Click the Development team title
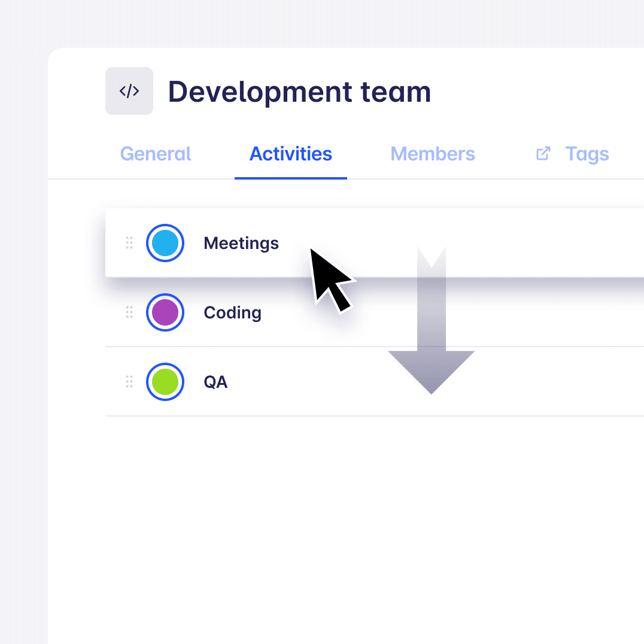This screenshot has height=644, width=644. tap(299, 92)
